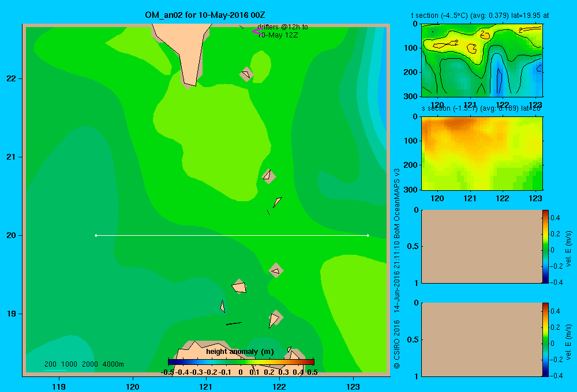Click the upper empty velocity panel
Image resolution: width=577 pixels, height=392 pixels.
[x=482, y=246]
